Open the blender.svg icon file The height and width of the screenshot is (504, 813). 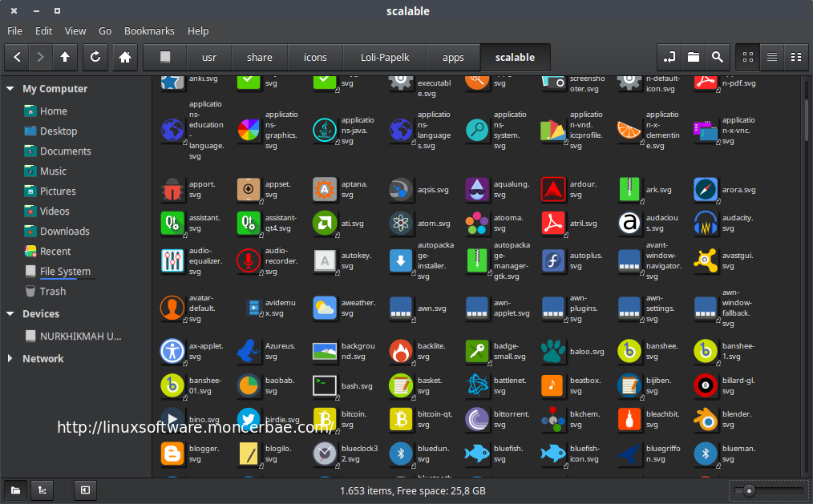pos(706,419)
